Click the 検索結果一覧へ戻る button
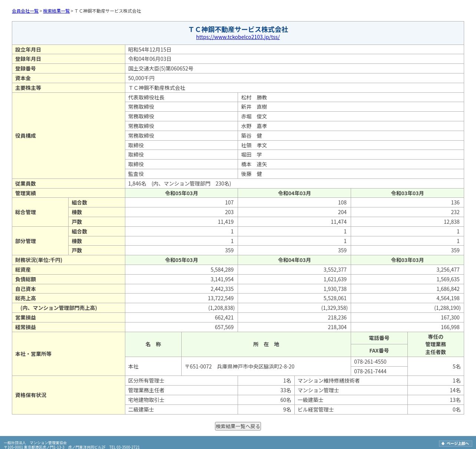476x449 pixels. [238, 426]
